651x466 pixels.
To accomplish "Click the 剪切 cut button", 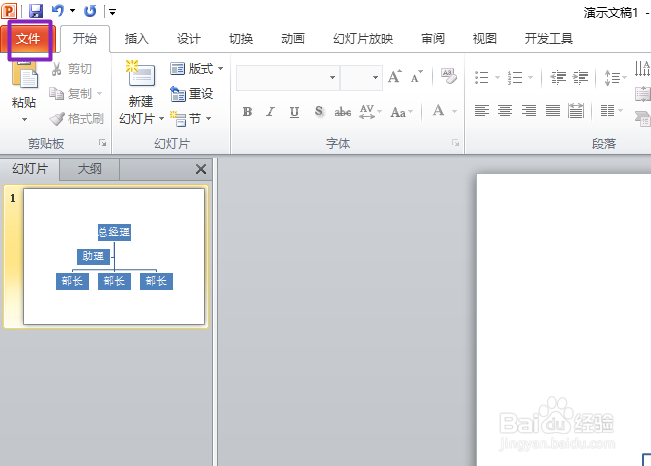I will tap(71, 69).
